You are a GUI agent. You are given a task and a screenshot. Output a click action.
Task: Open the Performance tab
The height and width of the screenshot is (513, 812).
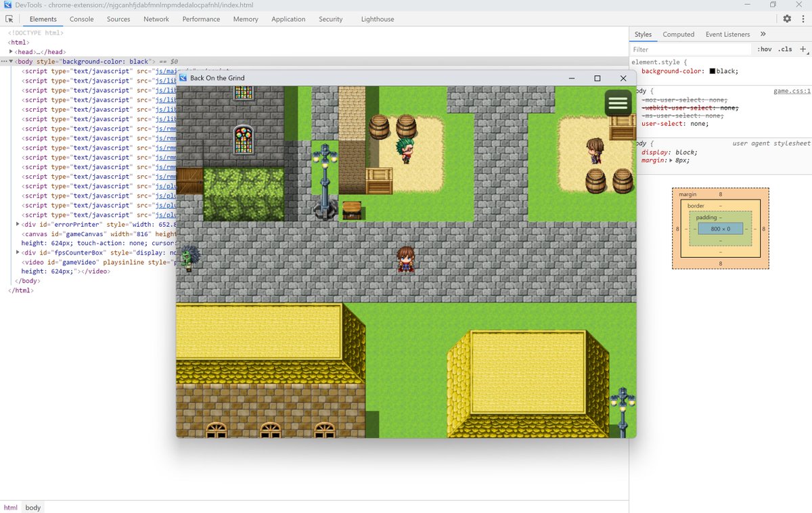click(201, 19)
